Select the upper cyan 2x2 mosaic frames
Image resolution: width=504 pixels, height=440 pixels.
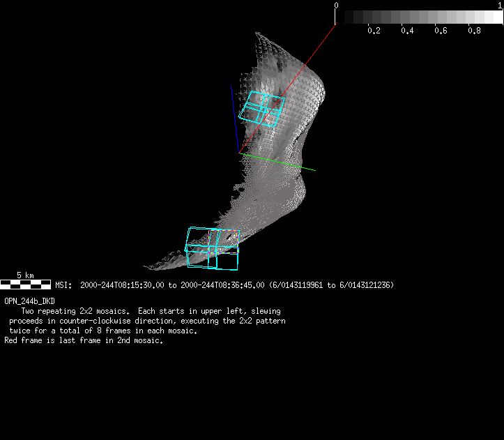click(x=261, y=109)
